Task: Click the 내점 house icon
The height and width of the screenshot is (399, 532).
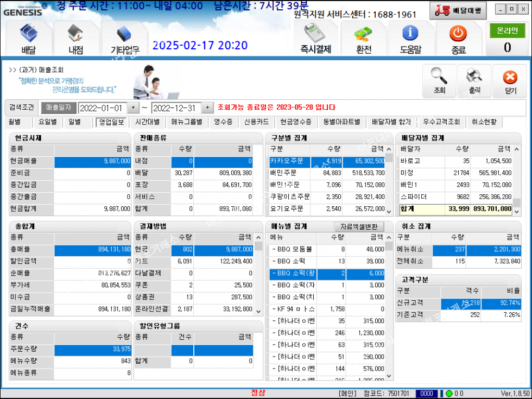Action: tap(76, 38)
